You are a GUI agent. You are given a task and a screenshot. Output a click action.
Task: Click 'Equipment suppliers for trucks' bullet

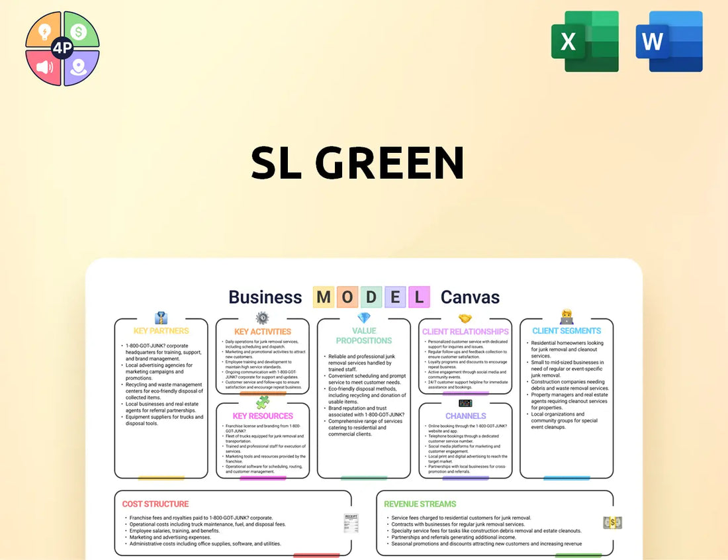pos(163,420)
